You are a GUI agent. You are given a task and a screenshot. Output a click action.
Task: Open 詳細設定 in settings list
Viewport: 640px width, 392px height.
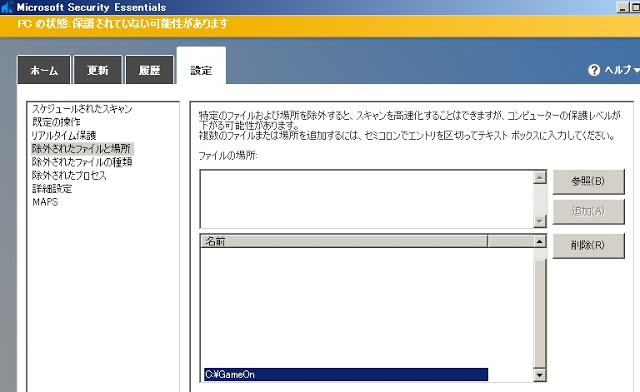point(52,189)
